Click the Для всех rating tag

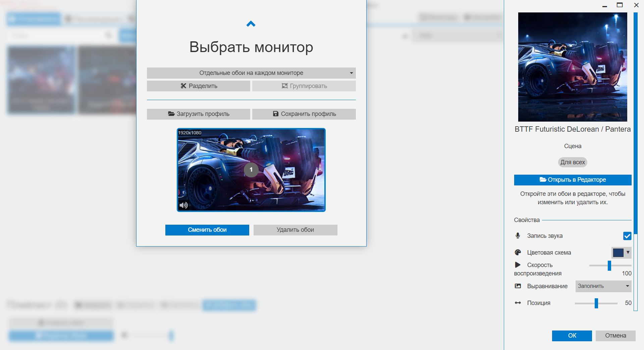click(x=573, y=162)
